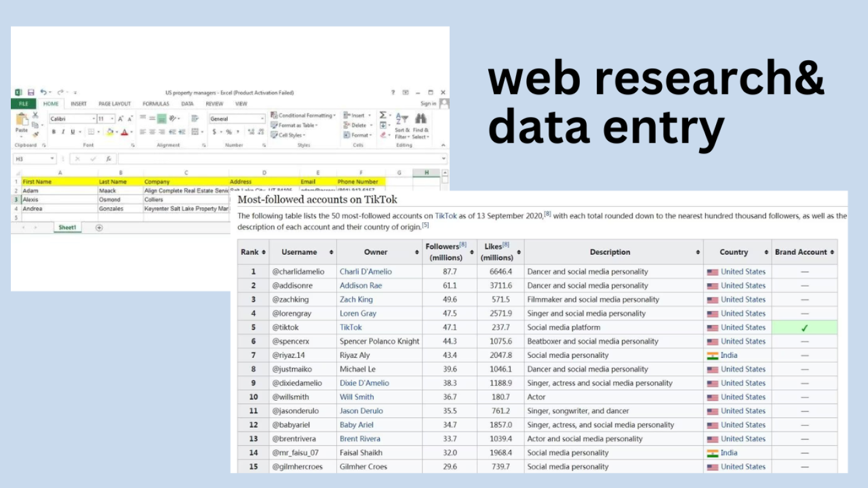Toggle Italic formatting in Excel

coord(63,132)
